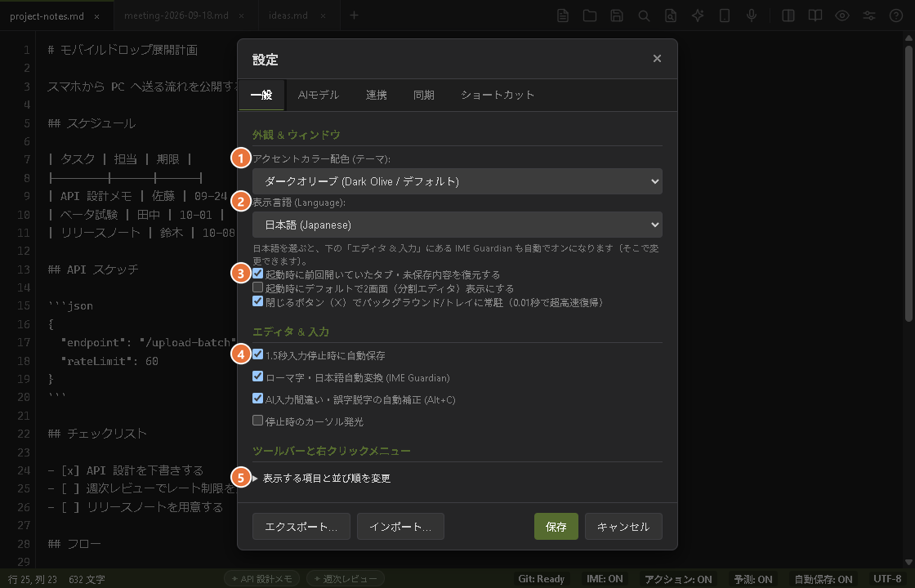Click the ## フロー heading in editor
The image size is (915, 588).
pyautogui.click(x=74, y=544)
